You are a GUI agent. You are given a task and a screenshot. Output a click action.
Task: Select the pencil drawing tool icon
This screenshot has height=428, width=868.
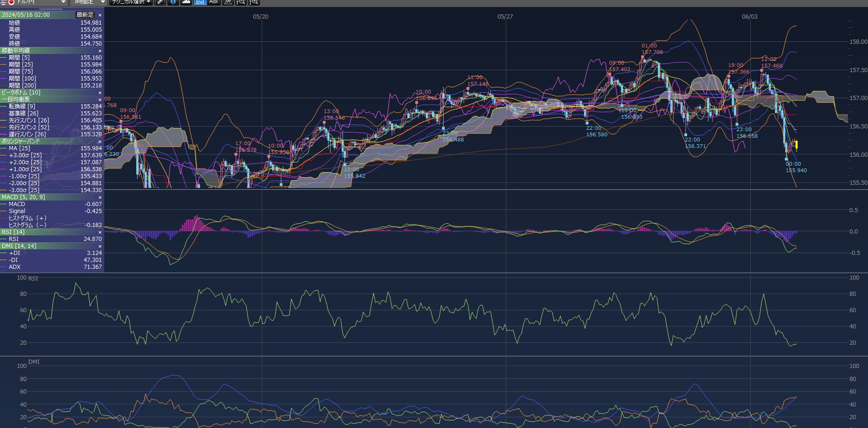pyautogui.click(x=160, y=2)
